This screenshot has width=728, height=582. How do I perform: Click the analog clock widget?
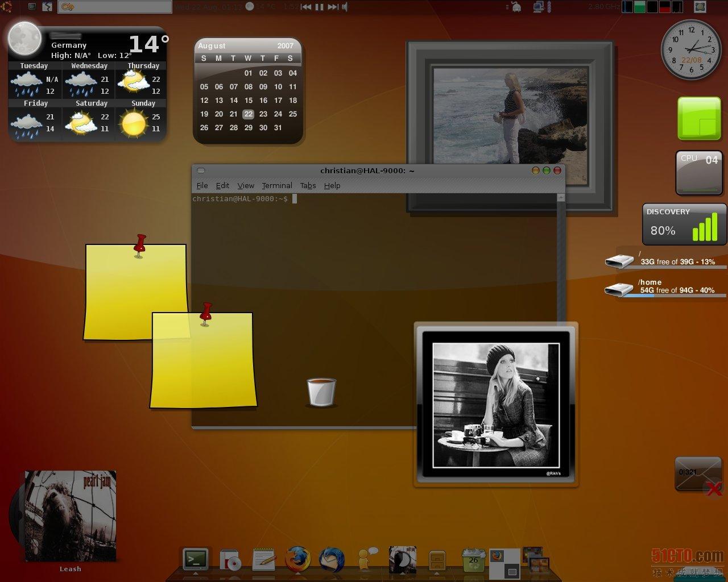[x=691, y=50]
